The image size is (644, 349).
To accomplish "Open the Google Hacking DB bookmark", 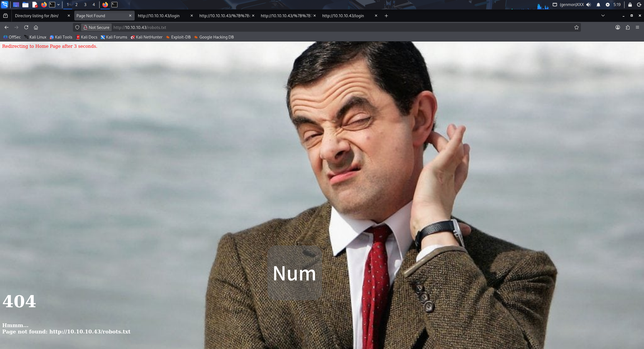I will click(x=214, y=37).
